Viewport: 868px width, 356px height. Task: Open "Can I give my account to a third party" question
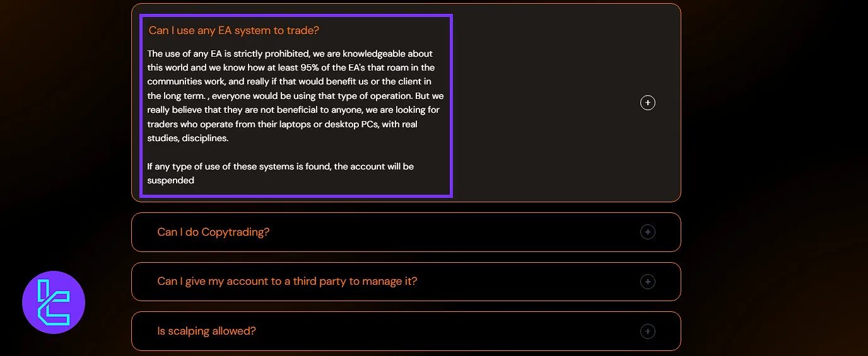click(287, 281)
